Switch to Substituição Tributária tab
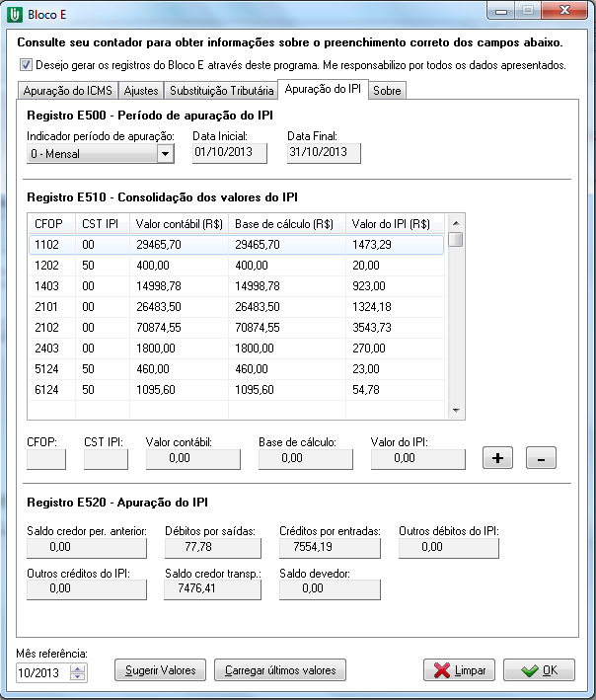Screen dimensions: 596x700 [x=221, y=91]
